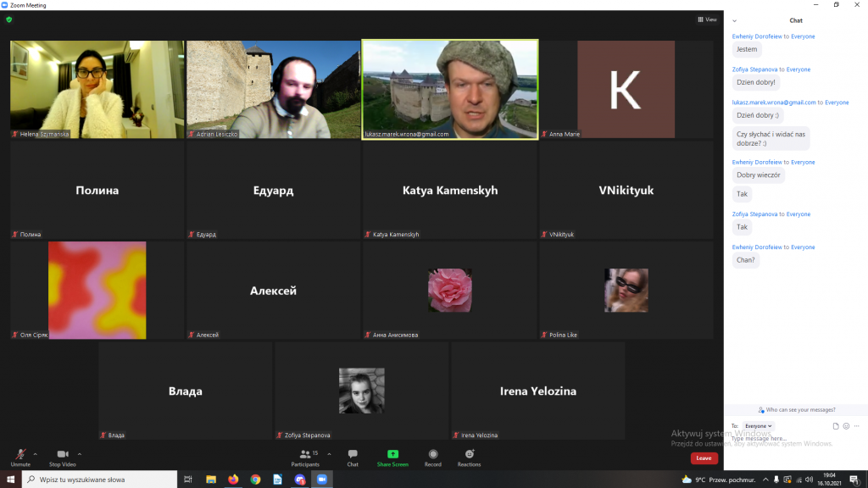This screenshot has width=868, height=488.
Task: Start sharing with the Share Screen icon
Action: (392, 457)
